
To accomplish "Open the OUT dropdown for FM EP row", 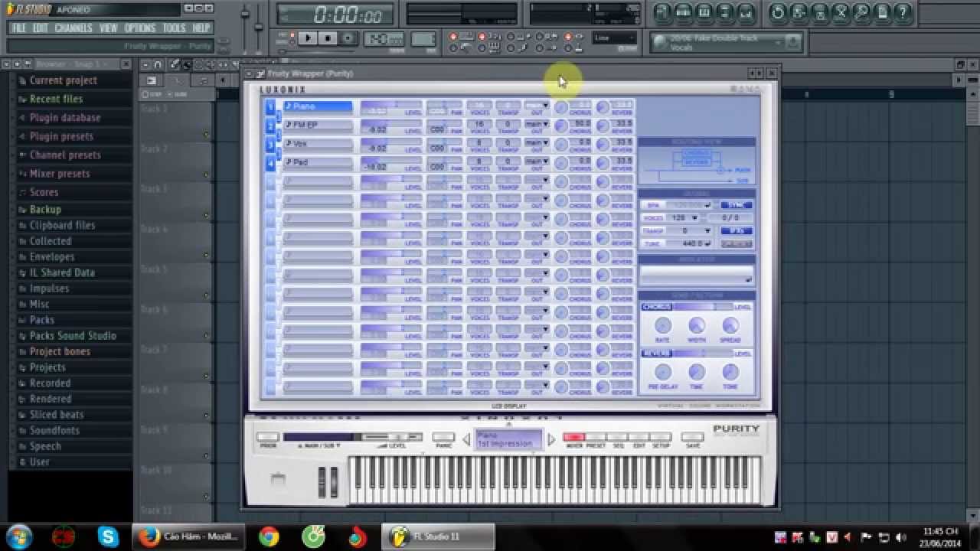I will tap(537, 124).
